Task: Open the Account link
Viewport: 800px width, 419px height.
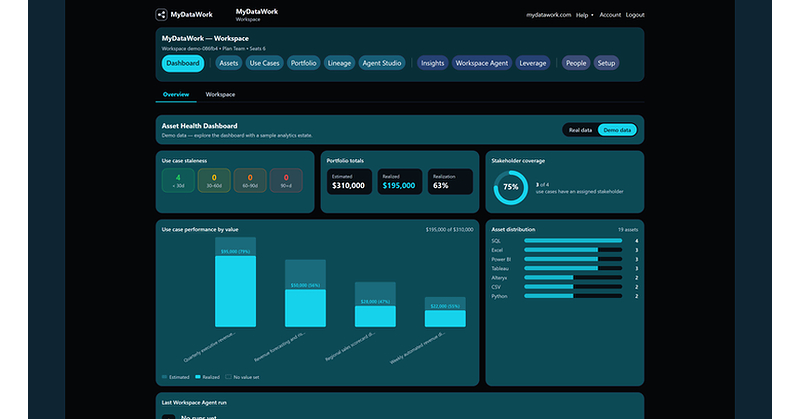Action: [x=610, y=15]
